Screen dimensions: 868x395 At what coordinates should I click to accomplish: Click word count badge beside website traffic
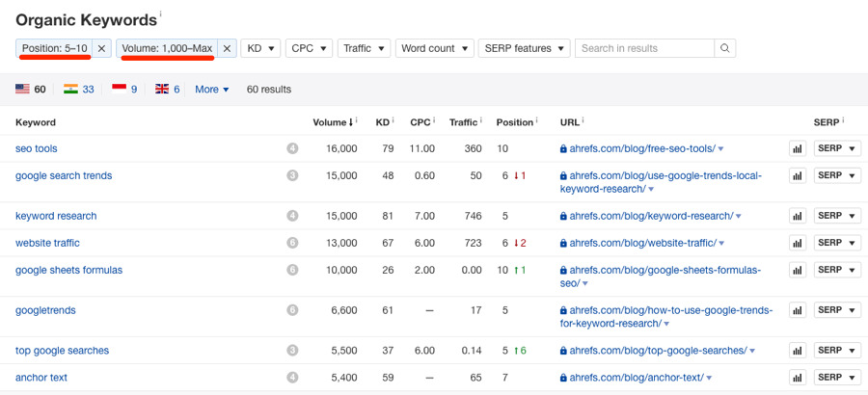pyautogui.click(x=292, y=243)
